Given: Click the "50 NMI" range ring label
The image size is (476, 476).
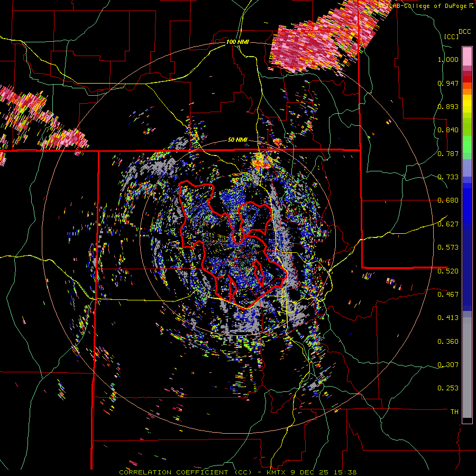Looking at the screenshot, I should tap(237, 140).
